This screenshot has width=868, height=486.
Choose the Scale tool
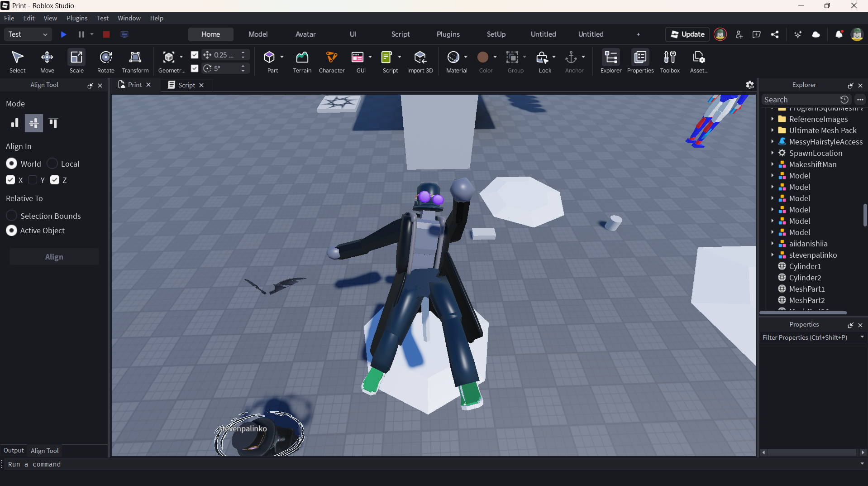(x=76, y=61)
